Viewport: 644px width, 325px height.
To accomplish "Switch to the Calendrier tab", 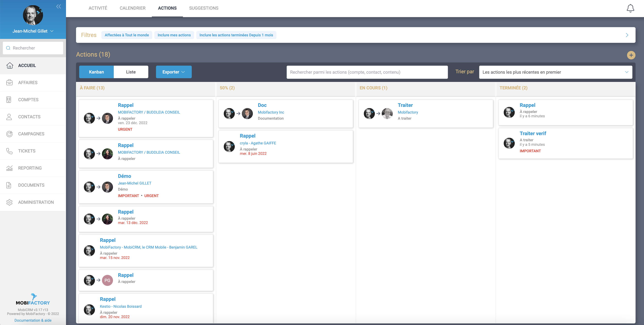I will [x=132, y=8].
